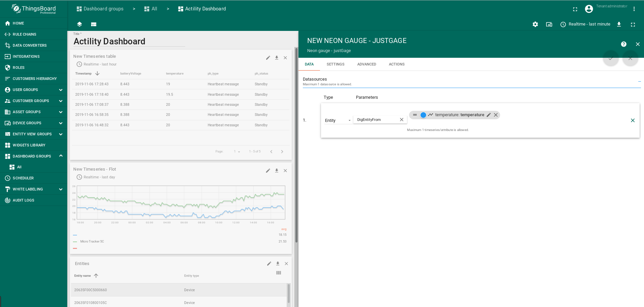Edit the temperature data key pencil icon
644x307 pixels.
click(489, 115)
